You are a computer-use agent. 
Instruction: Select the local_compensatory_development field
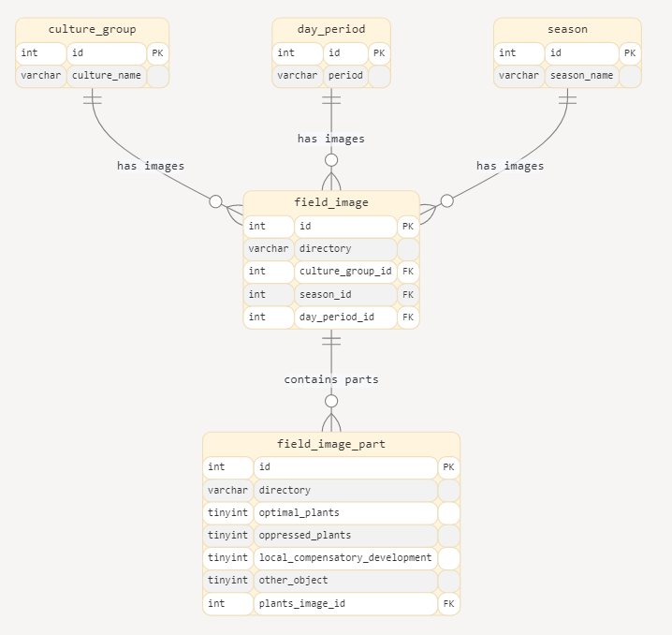(x=344, y=558)
